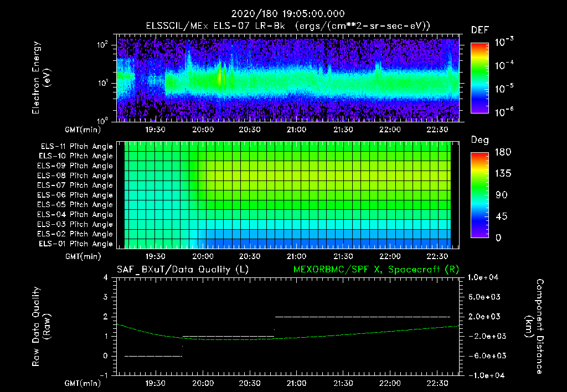The height and width of the screenshot is (392, 567).
Task: Select the ELS-02 Pitch Angle row label
Action: click(x=75, y=234)
